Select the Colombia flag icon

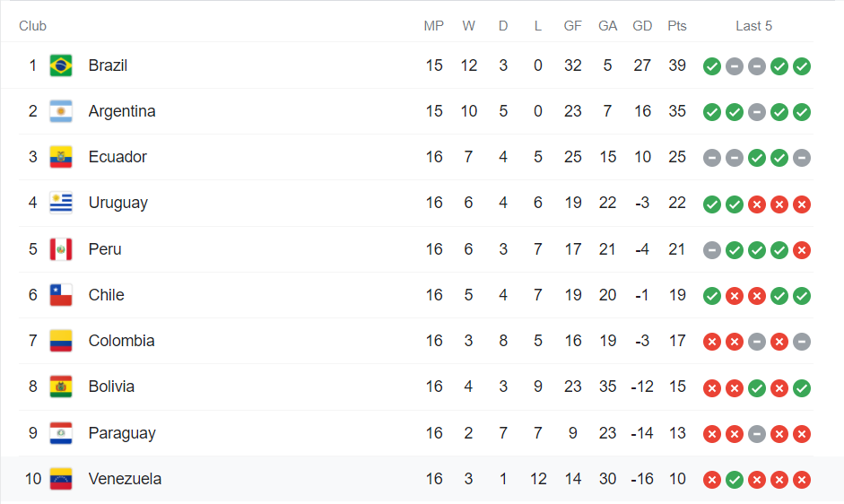(61, 341)
